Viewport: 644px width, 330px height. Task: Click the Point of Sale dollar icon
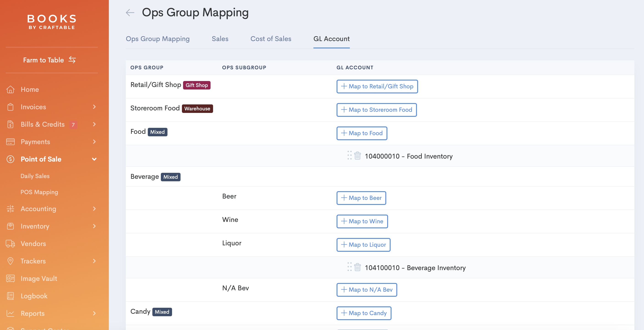tap(10, 159)
